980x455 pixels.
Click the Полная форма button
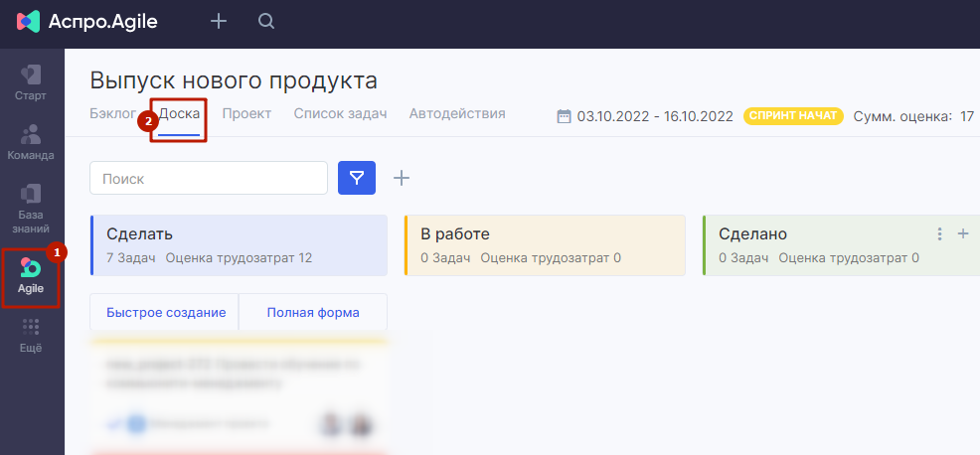click(x=313, y=313)
